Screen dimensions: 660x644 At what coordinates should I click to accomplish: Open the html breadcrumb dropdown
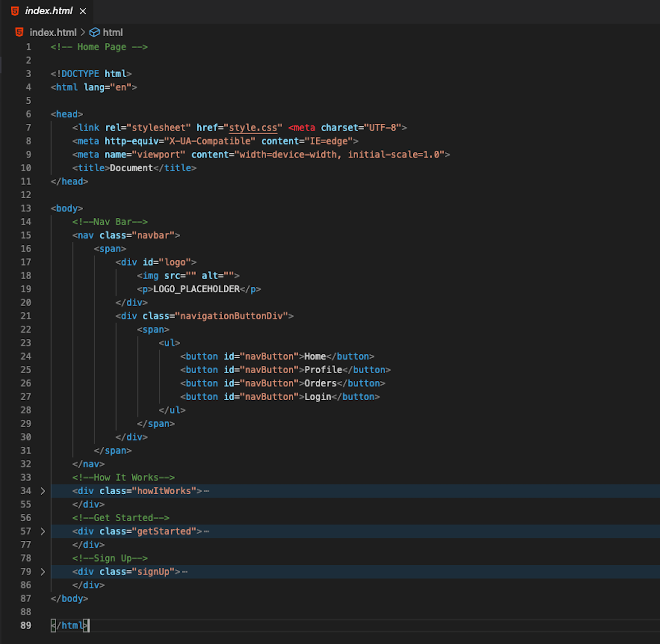click(112, 32)
